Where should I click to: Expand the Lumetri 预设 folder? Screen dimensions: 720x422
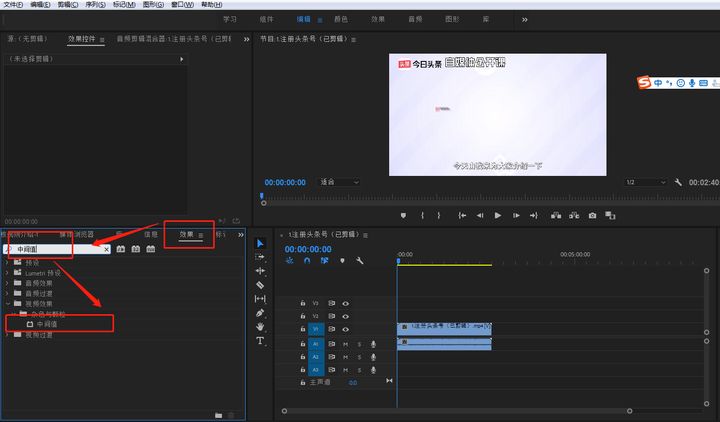coord(7,273)
